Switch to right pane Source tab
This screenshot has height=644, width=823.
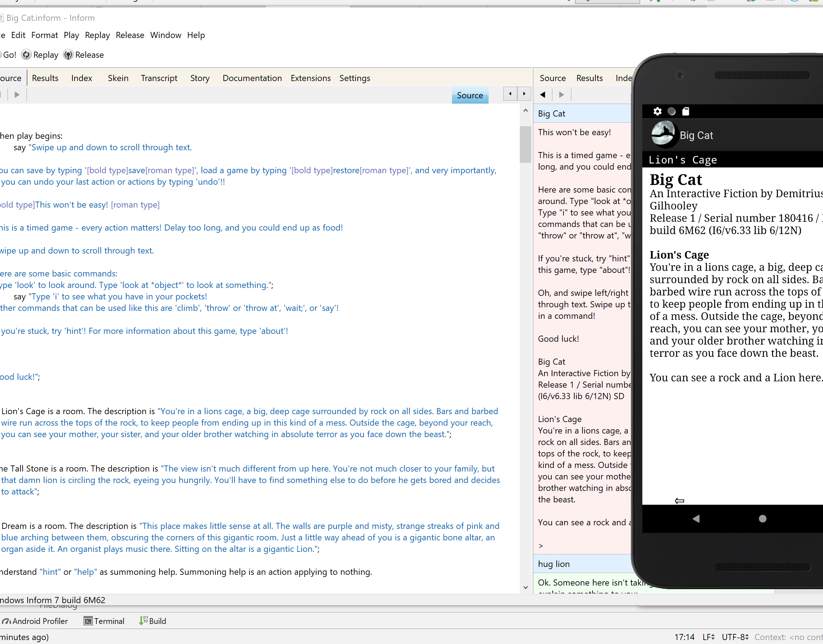[x=552, y=78]
